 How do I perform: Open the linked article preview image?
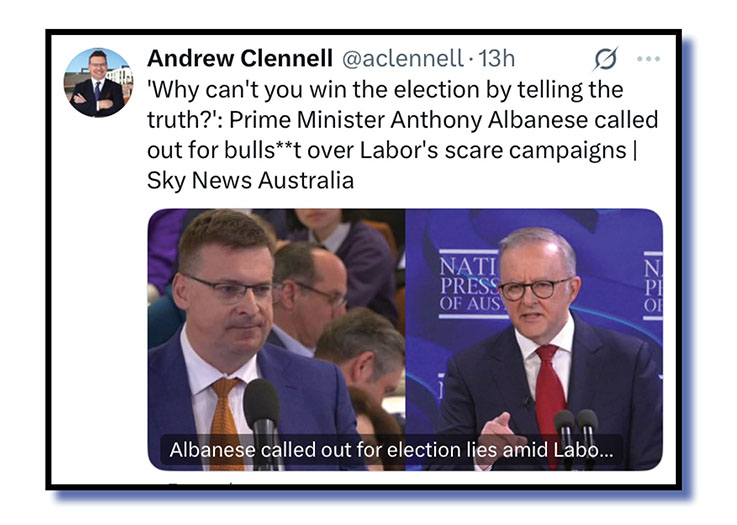(405, 339)
